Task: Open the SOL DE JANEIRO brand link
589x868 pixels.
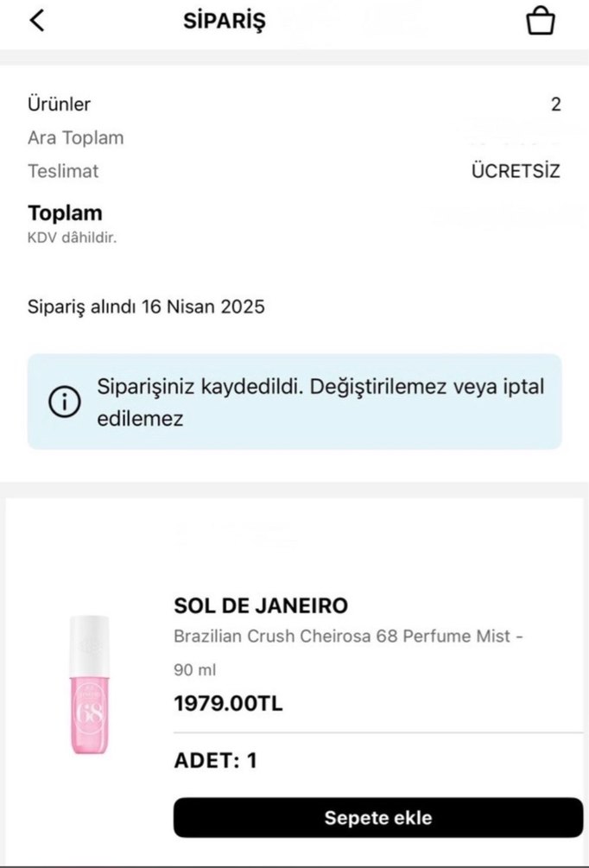Action: pyautogui.click(x=261, y=605)
